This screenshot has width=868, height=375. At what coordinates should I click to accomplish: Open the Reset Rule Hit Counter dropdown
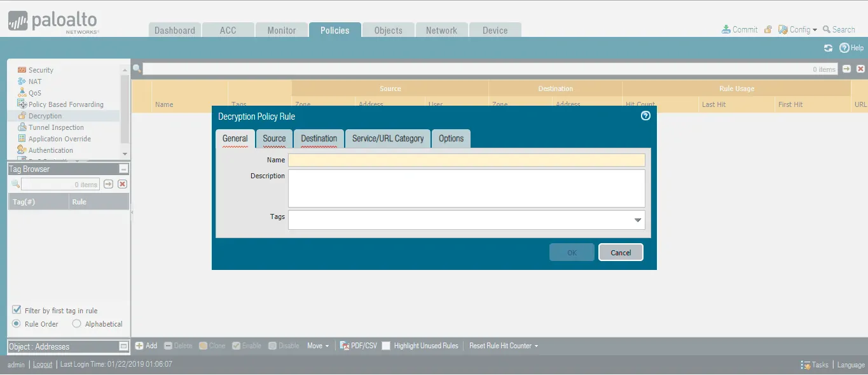[x=504, y=346]
